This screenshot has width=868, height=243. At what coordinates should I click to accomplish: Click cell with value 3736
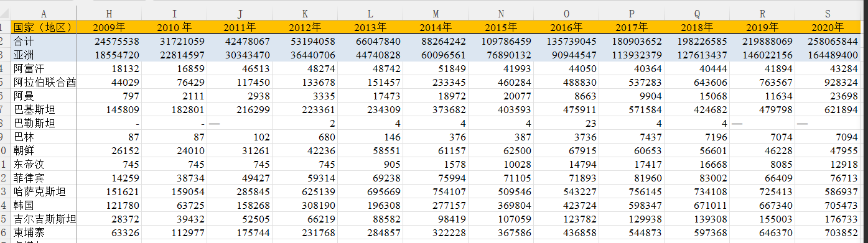[x=566, y=137]
